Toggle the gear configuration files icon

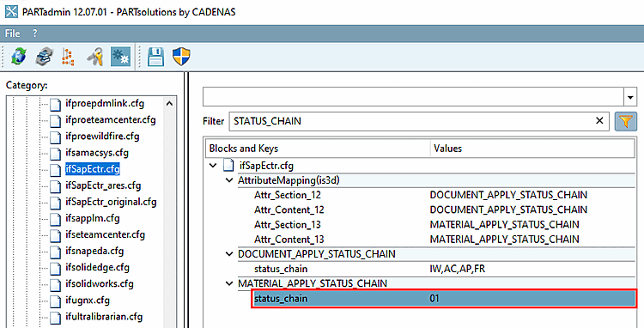tap(120, 56)
